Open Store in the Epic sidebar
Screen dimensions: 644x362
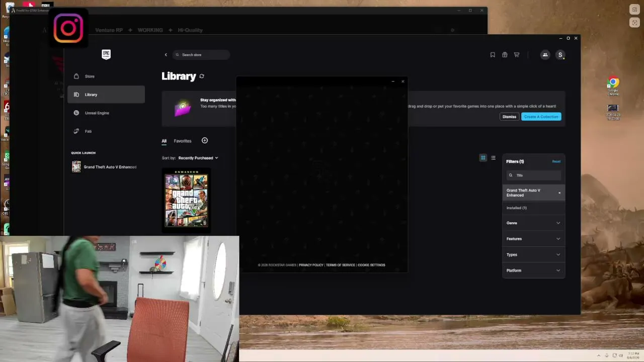pos(106,76)
